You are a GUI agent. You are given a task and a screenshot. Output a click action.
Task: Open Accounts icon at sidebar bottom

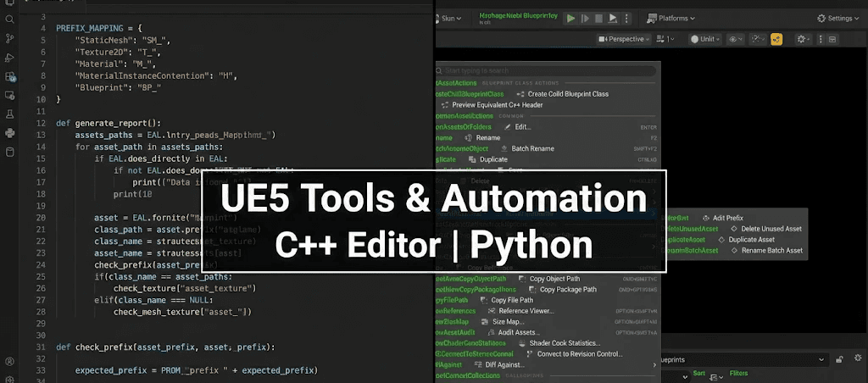click(x=9, y=362)
